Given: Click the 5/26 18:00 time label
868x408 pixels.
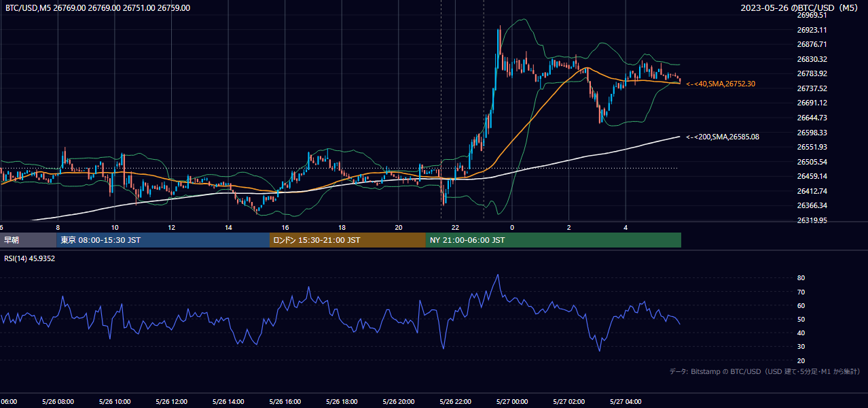Looking at the screenshot, I should pyautogui.click(x=342, y=402).
